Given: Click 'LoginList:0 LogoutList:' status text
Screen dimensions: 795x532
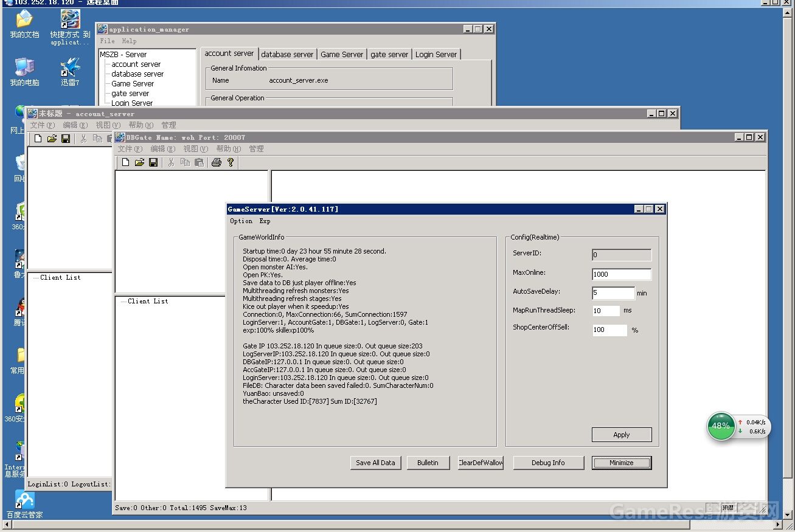Looking at the screenshot, I should 69,484.
